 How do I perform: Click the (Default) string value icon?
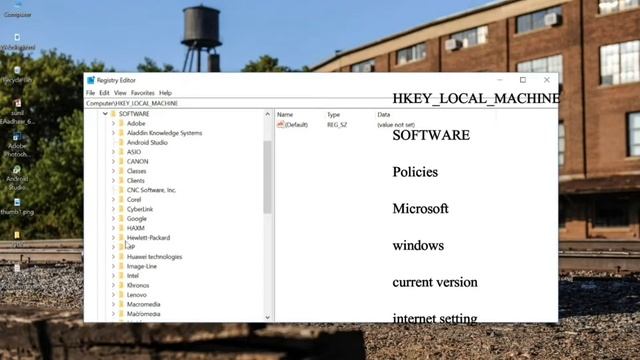point(280,124)
